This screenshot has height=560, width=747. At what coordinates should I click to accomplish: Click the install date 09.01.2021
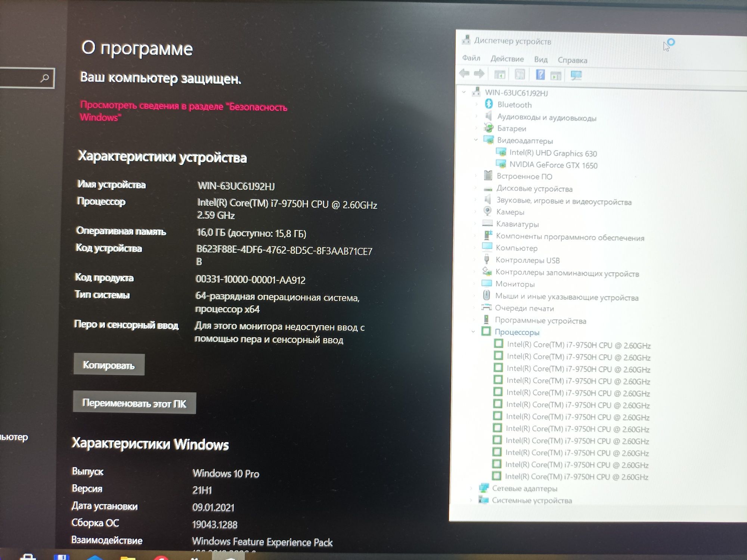click(213, 507)
